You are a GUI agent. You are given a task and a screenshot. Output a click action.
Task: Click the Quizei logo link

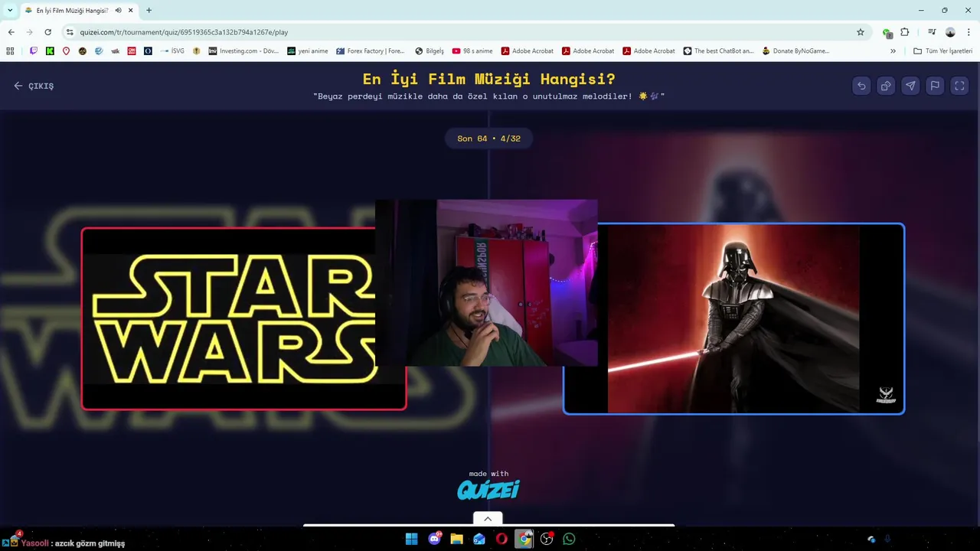(488, 490)
